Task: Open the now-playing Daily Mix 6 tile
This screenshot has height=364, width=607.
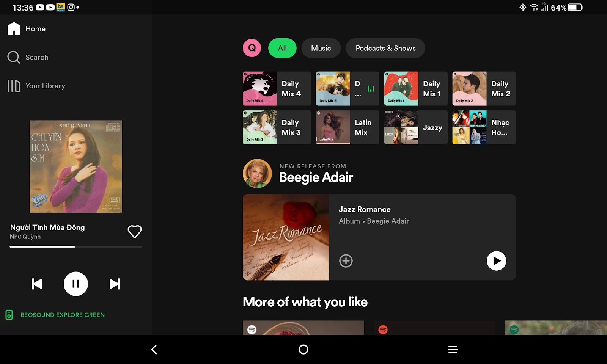Action: [348, 89]
